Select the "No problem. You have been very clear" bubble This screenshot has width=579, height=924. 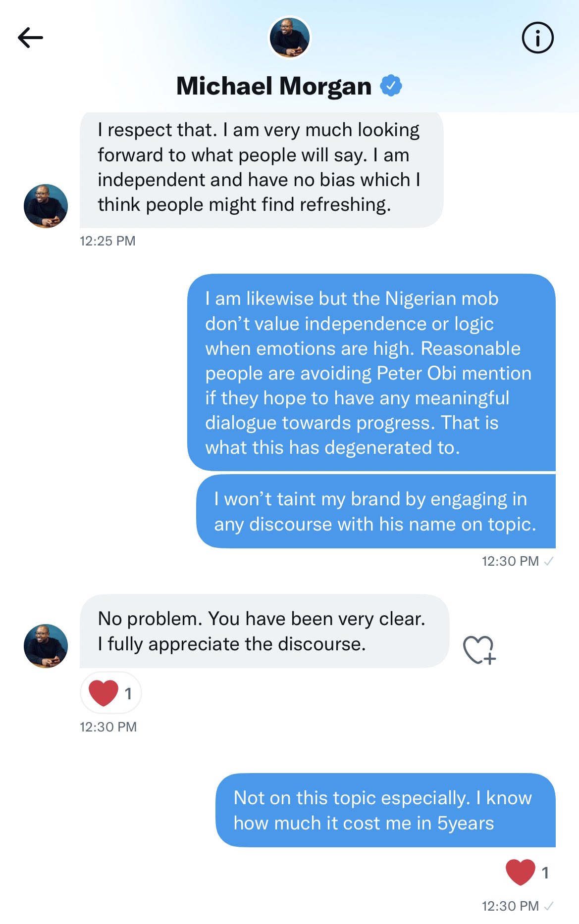click(264, 631)
